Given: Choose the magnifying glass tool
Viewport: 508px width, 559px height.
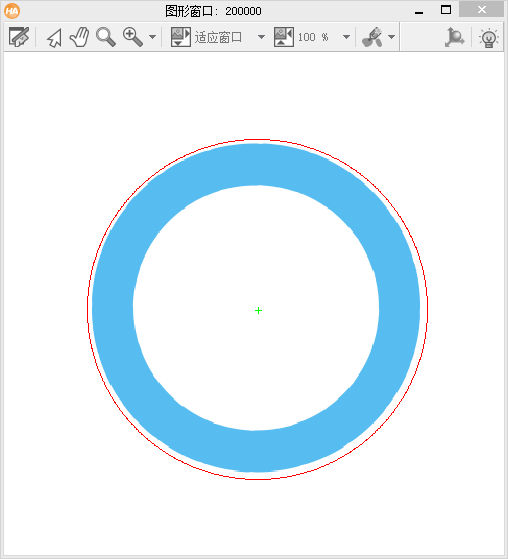Looking at the screenshot, I should (x=106, y=37).
